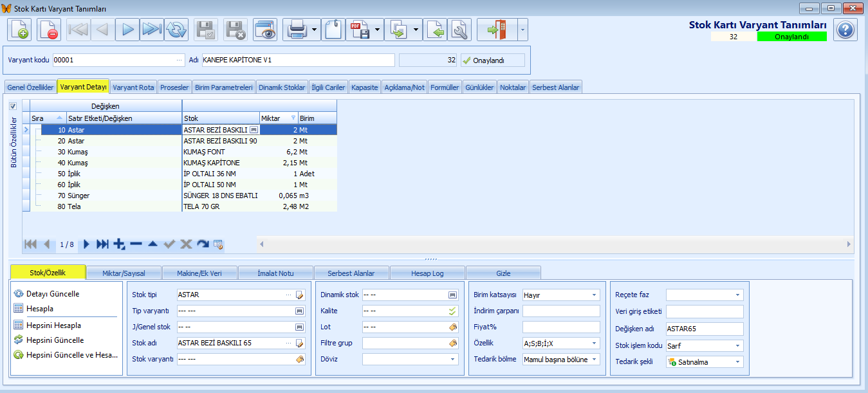Click the Değişken adı input field
The width and height of the screenshot is (868, 393).
coord(705,328)
